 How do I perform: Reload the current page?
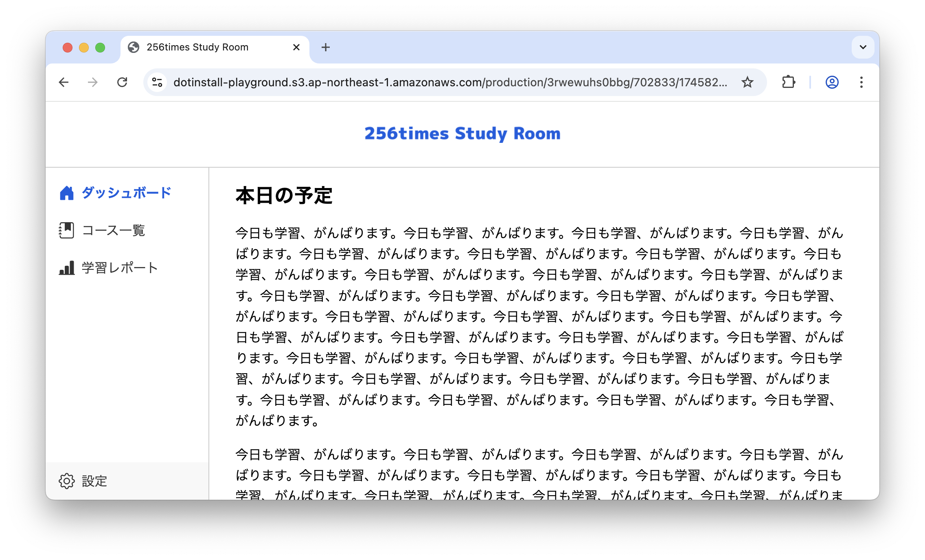point(122,82)
